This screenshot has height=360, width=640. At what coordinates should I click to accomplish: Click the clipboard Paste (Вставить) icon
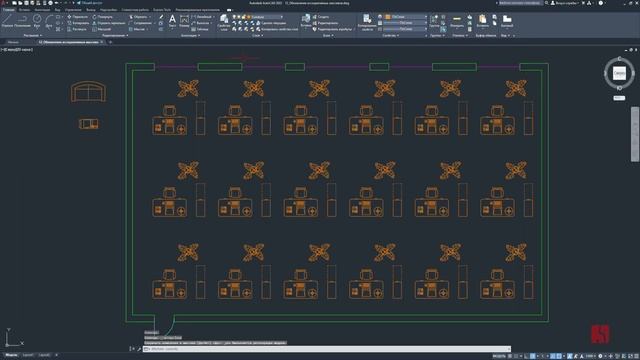[482, 21]
